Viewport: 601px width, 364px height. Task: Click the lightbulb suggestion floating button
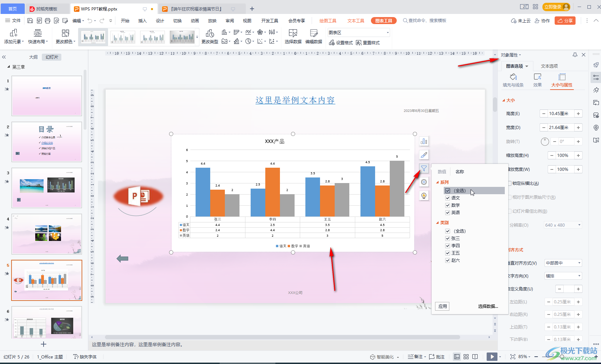[424, 196]
